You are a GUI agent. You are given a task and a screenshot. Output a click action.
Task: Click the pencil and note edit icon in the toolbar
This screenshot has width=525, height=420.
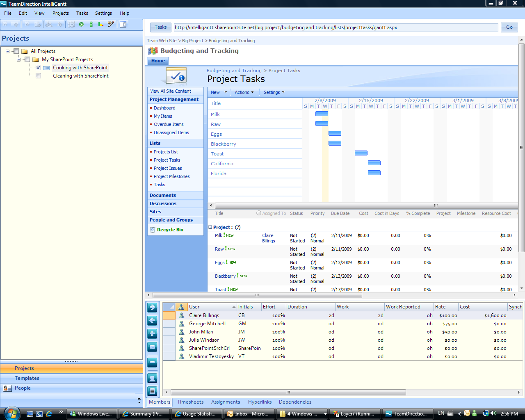pos(111,24)
